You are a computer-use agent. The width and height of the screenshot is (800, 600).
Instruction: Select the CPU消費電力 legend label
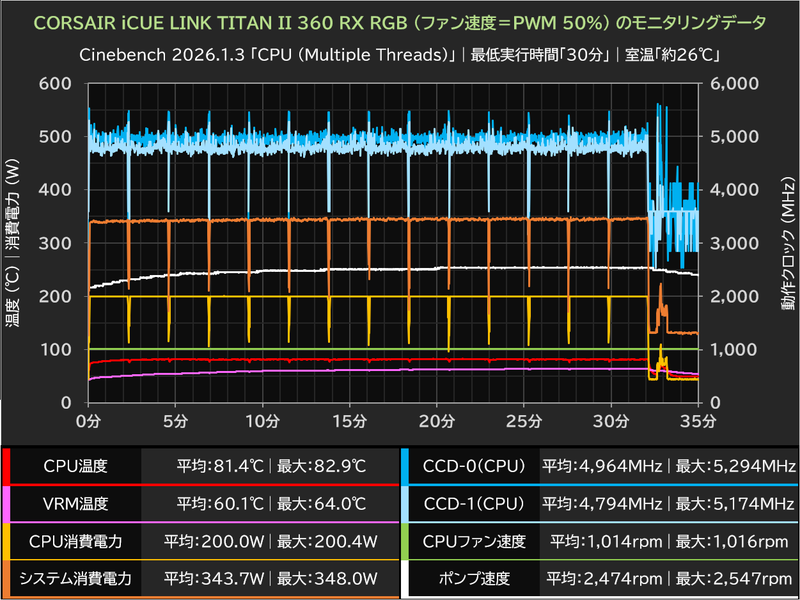76,541
